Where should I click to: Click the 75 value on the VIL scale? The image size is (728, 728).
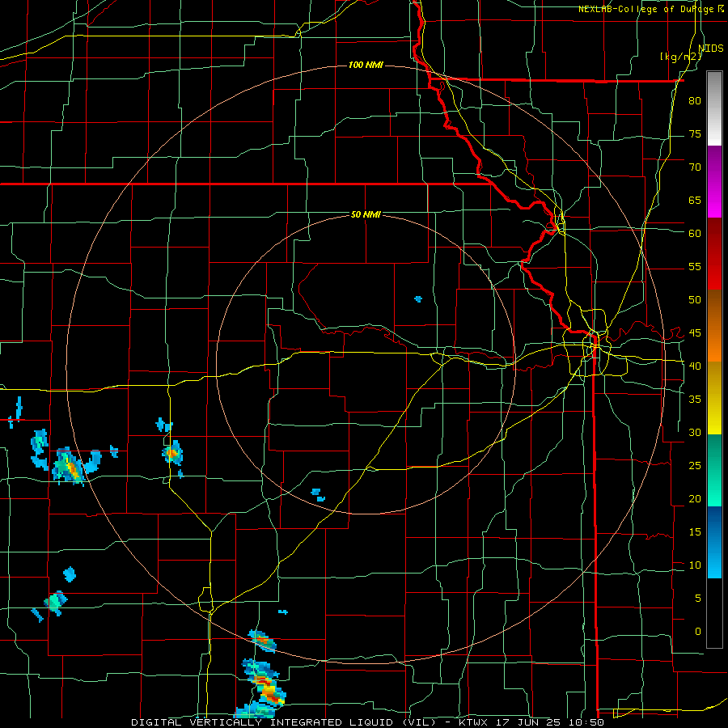coord(695,133)
